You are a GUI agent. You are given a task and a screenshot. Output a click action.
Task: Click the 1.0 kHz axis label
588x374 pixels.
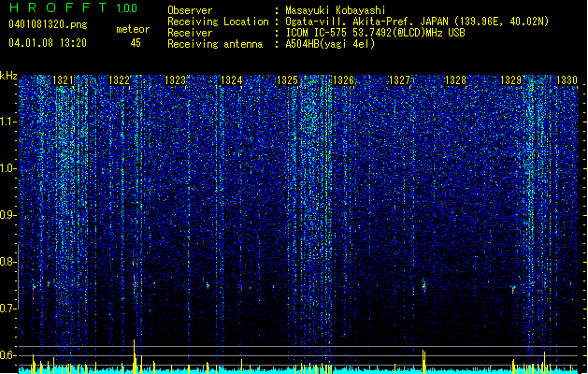click(8, 168)
